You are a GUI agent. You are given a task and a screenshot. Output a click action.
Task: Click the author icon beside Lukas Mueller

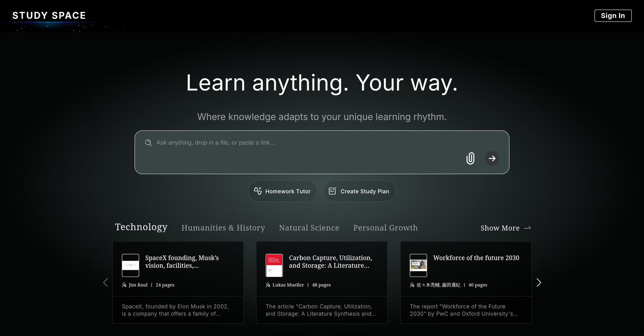coord(268,285)
